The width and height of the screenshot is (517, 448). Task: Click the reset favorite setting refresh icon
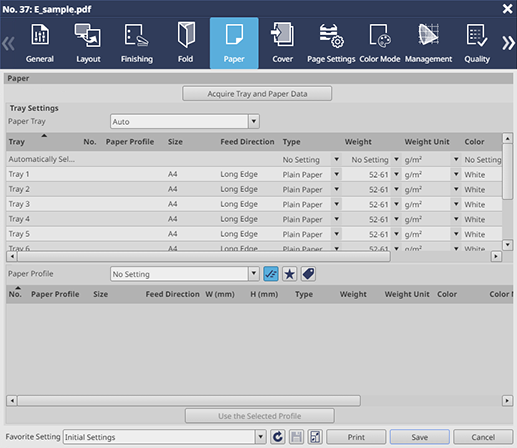pos(277,437)
